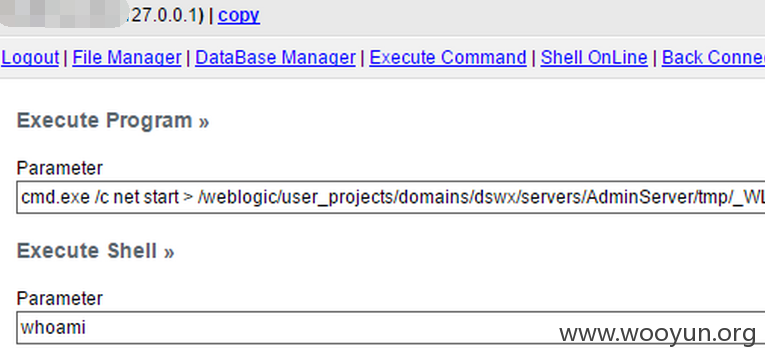
Task: Click the copy link in header
Action: [239, 16]
